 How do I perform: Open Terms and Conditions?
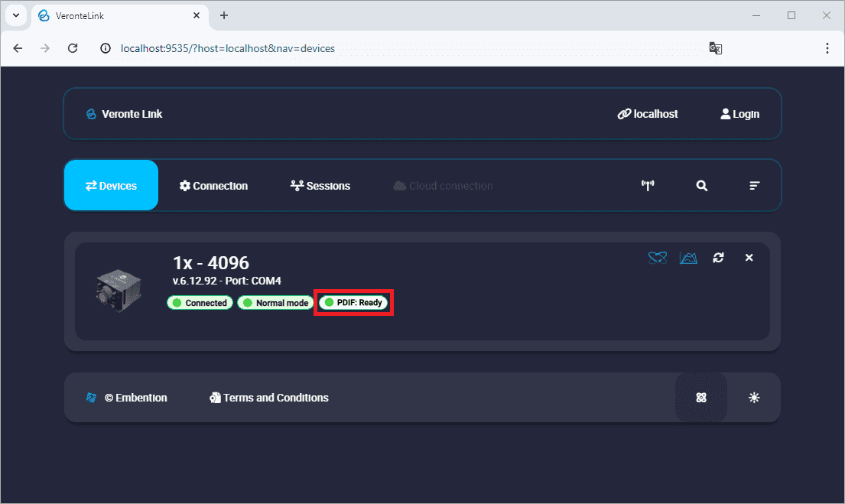(x=269, y=398)
